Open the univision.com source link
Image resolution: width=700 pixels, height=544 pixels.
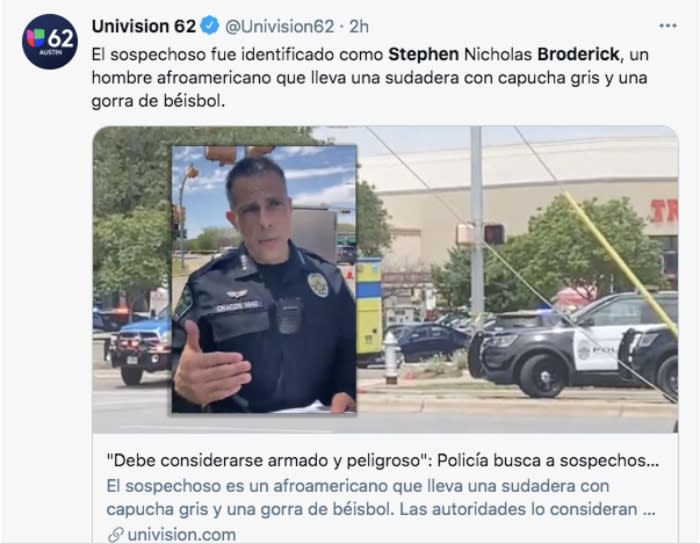point(181,535)
